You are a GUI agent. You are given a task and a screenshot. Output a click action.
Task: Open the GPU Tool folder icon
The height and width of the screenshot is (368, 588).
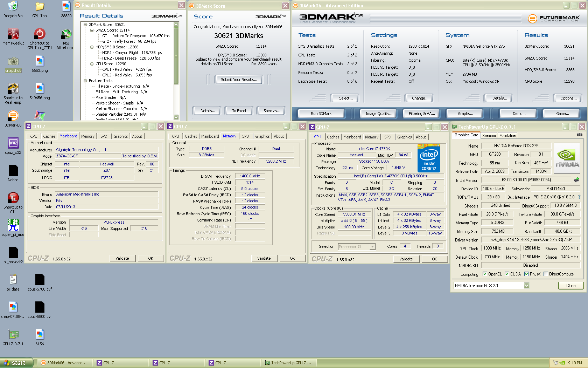(x=40, y=9)
